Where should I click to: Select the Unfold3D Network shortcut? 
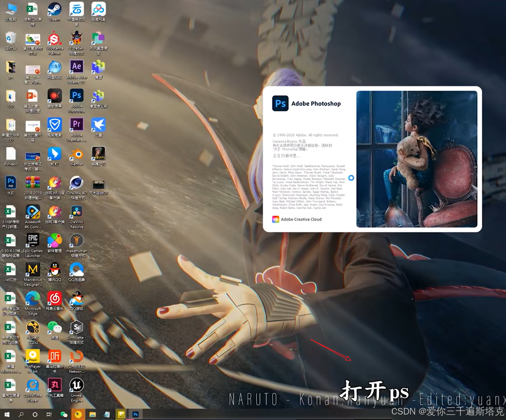pyautogui.click(x=77, y=361)
